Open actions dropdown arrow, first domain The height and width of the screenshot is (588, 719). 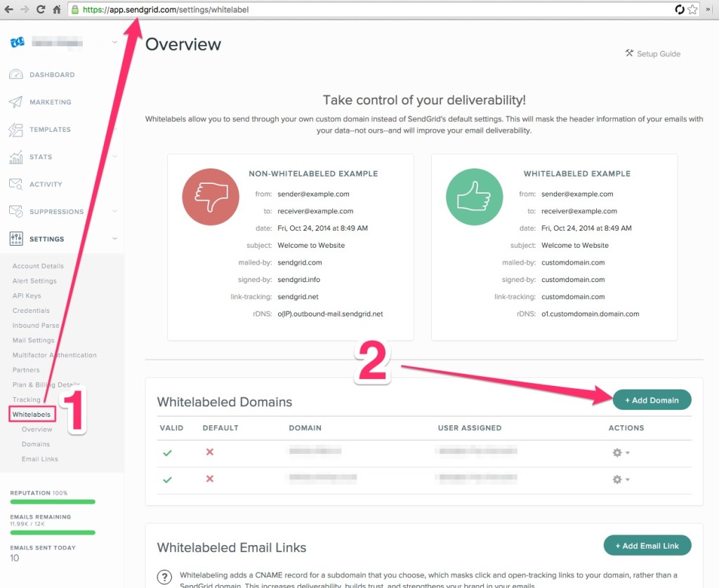coord(627,453)
